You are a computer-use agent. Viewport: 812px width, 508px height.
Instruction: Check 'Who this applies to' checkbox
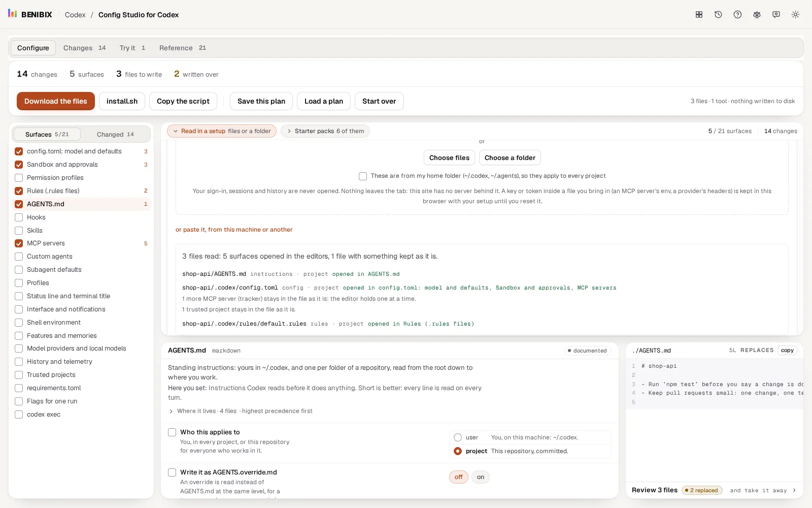[172, 432]
